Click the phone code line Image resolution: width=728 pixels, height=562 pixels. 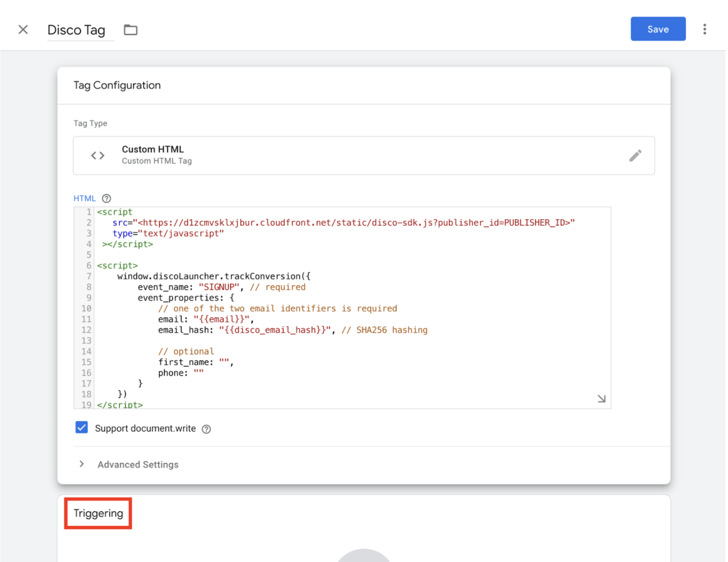[181, 373]
